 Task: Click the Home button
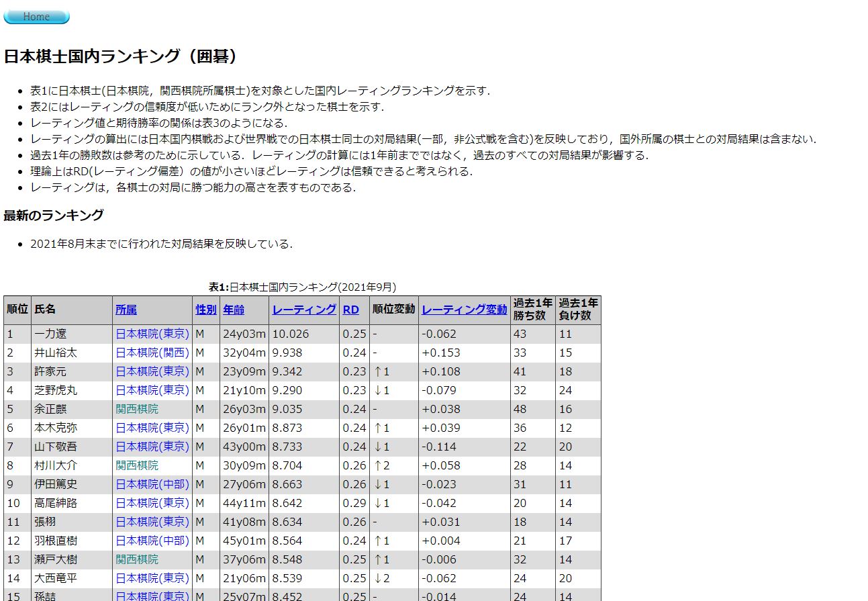(36, 17)
